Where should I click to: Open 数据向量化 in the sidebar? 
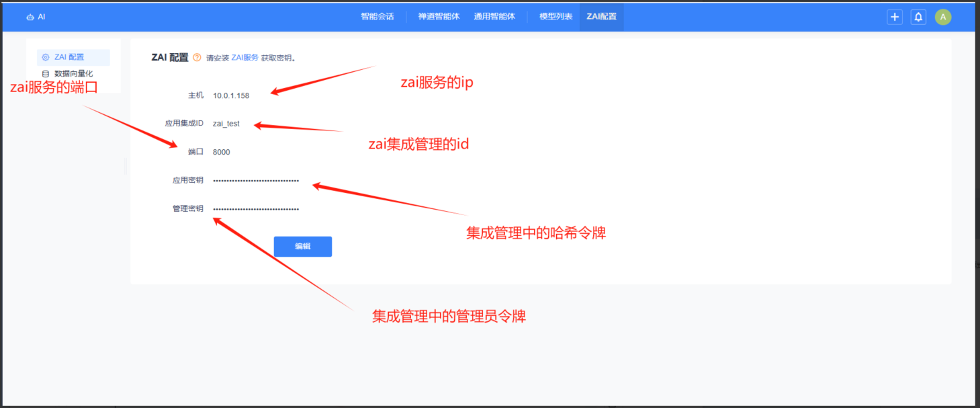[x=73, y=73]
